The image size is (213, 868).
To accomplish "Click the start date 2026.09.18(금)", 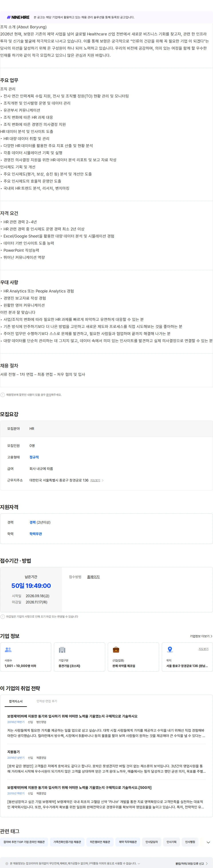I will [x=37, y=596].
